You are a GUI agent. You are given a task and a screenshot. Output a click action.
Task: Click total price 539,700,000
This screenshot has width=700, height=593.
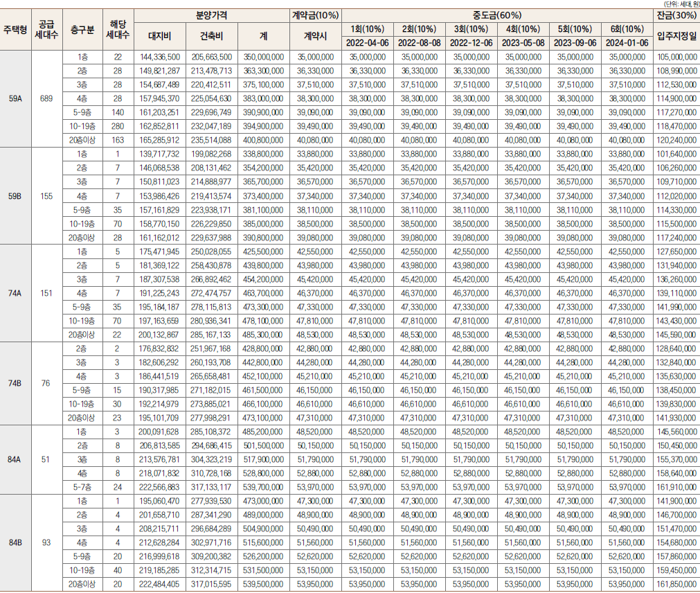pyautogui.click(x=263, y=487)
